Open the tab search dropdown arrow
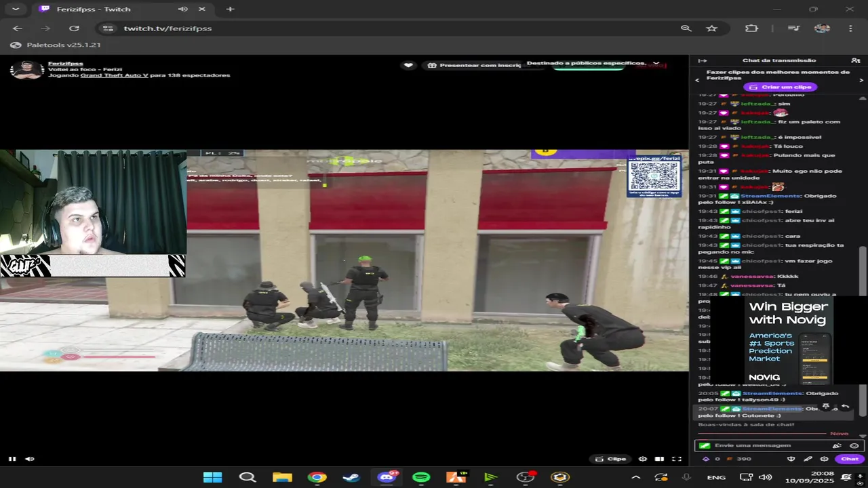868x488 pixels. click(x=15, y=9)
